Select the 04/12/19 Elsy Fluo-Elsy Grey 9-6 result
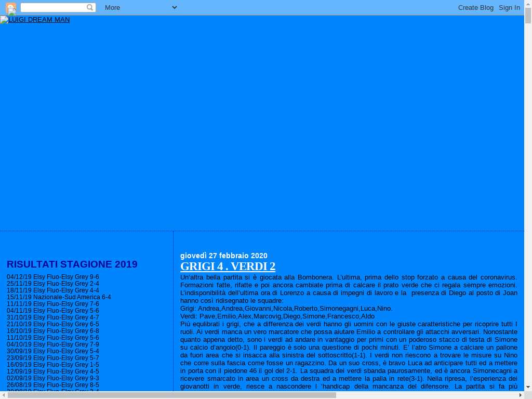Viewport: 532px width, 399px height. (x=52, y=277)
